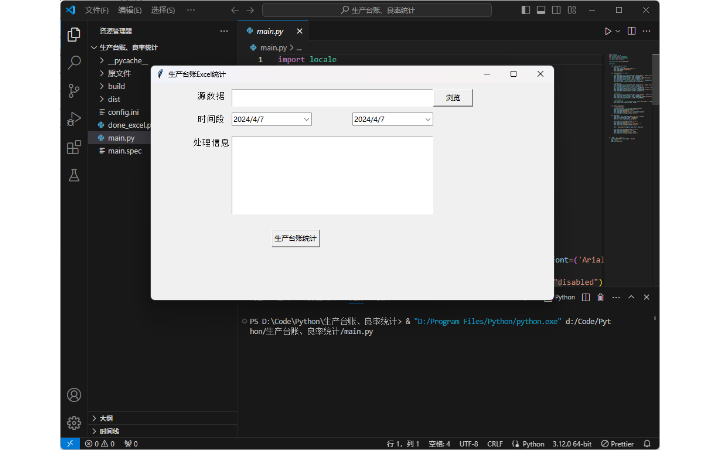Open the Explorer view in activity bar
Viewport: 720px width, 450px height.
[74, 34]
